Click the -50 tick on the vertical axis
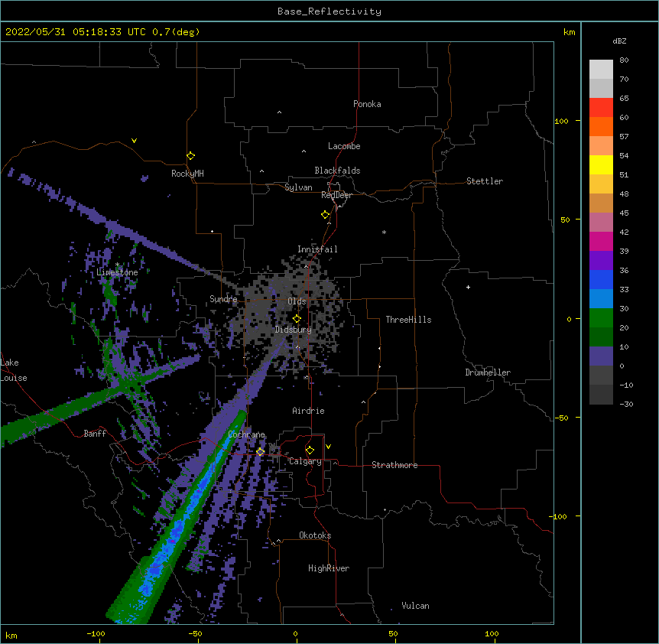The width and height of the screenshot is (659, 644). pyautogui.click(x=561, y=418)
